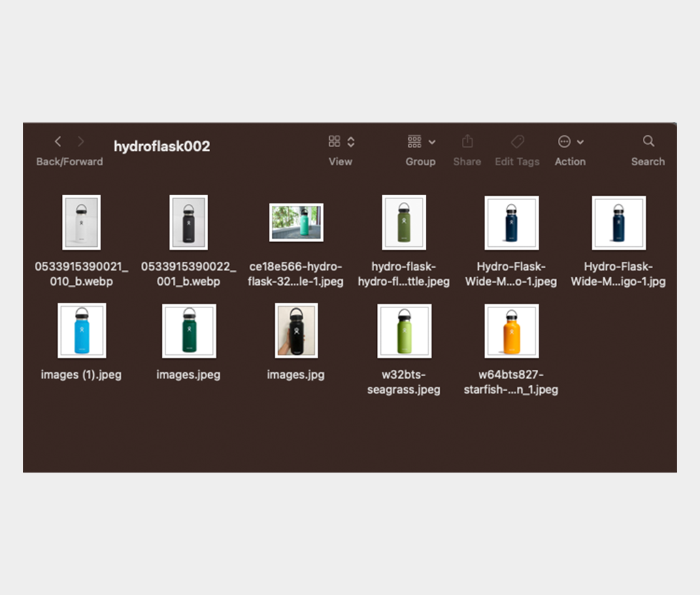
Task: Click filename 0533915390021_010_b.webp
Action: [x=81, y=274]
